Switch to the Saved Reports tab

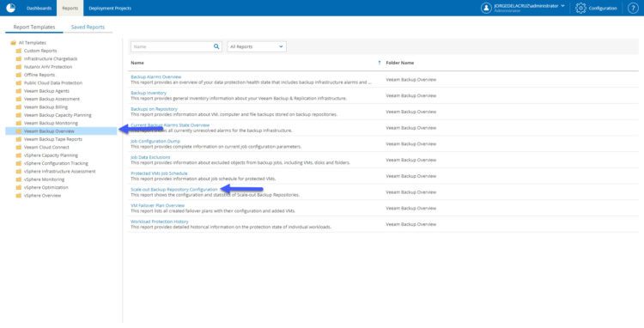tap(88, 27)
